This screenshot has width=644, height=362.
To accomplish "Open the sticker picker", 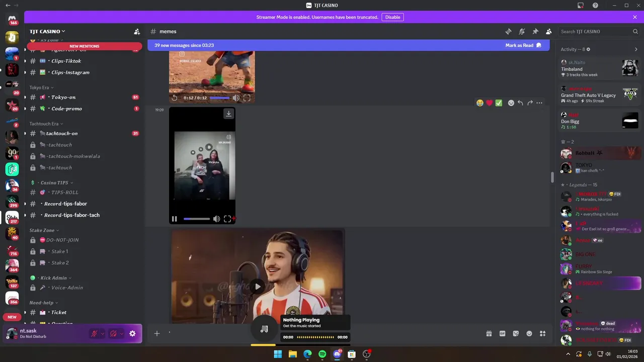I will coord(516,333).
